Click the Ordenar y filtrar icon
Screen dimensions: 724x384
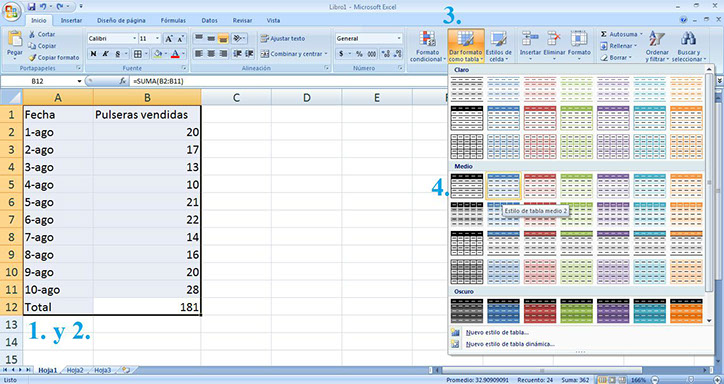click(657, 40)
